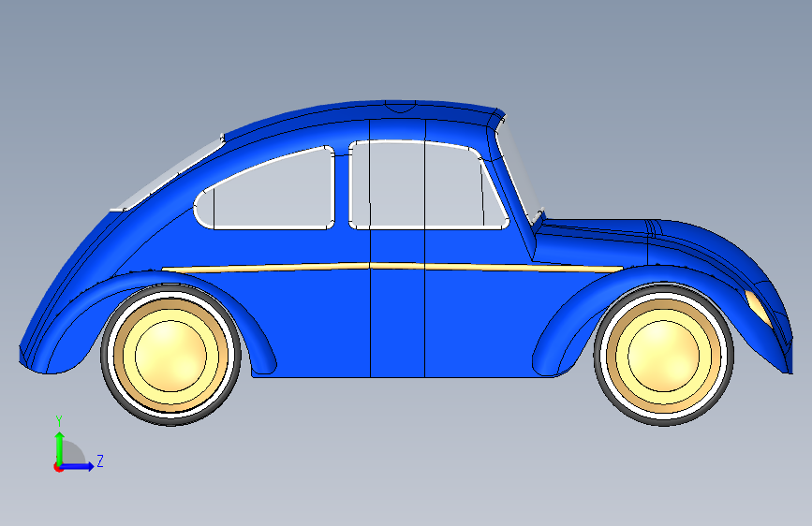Select the red origin ball of the triad
Screen dimensions: 812x526
point(58,467)
